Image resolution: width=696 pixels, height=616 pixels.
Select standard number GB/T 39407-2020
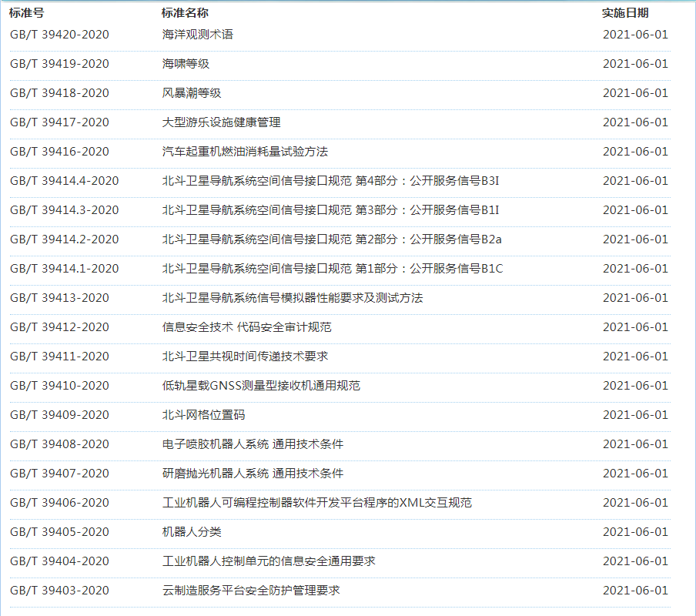coord(59,474)
